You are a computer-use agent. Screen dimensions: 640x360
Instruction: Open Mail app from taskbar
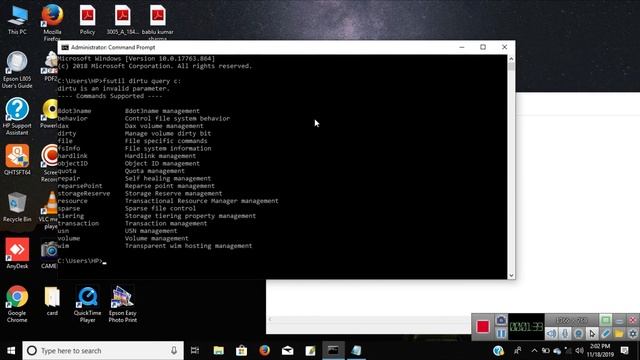[287, 351]
